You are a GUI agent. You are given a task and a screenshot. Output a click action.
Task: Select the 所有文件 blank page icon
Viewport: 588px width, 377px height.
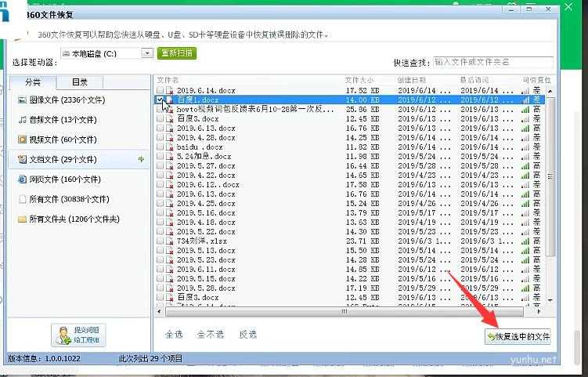point(22,199)
